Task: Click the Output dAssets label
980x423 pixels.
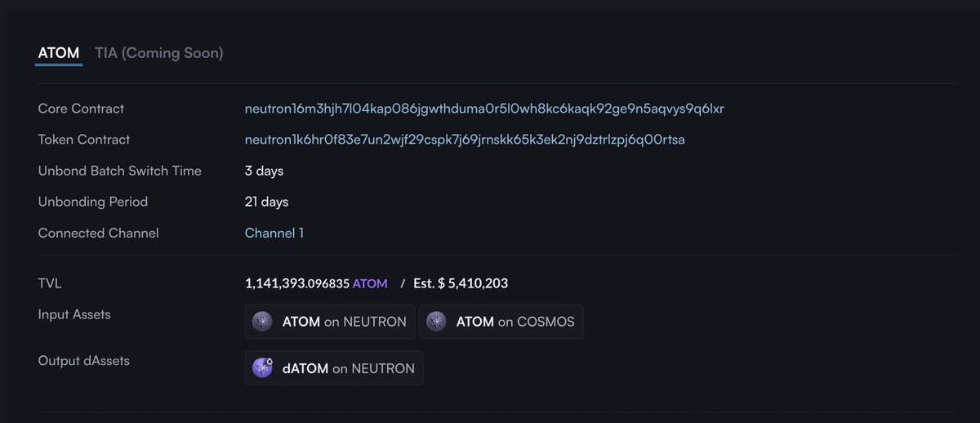Action: tap(83, 360)
